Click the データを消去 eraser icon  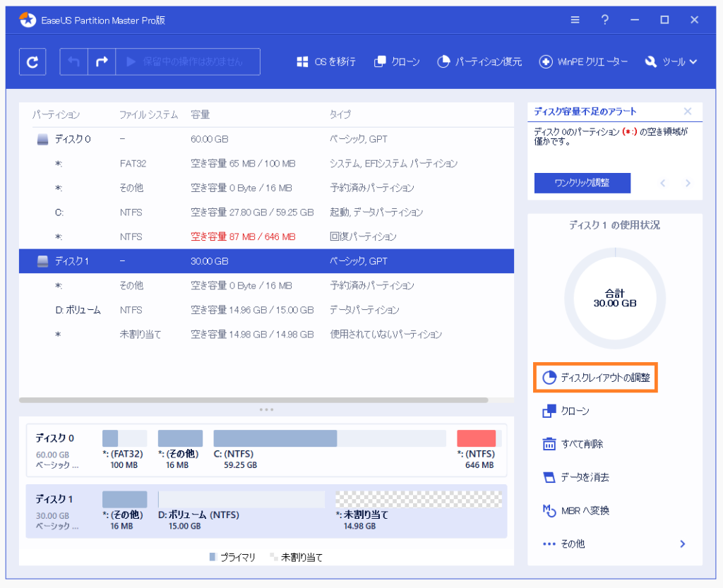tap(549, 477)
